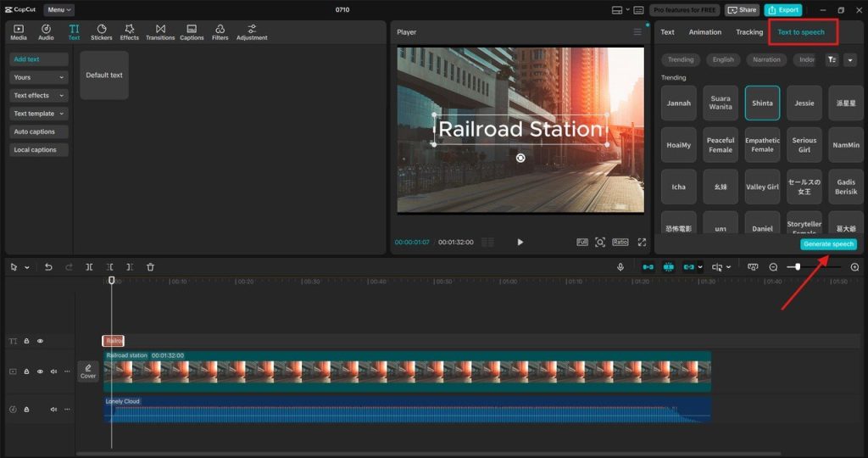Click Redo in the timeline toolbar

[69, 267]
